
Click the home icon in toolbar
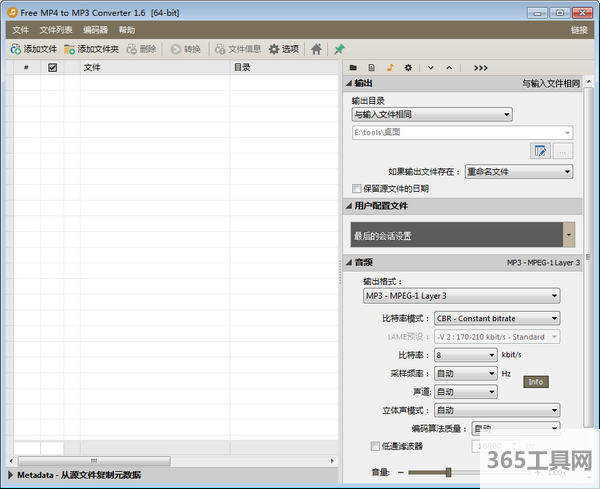coord(316,48)
